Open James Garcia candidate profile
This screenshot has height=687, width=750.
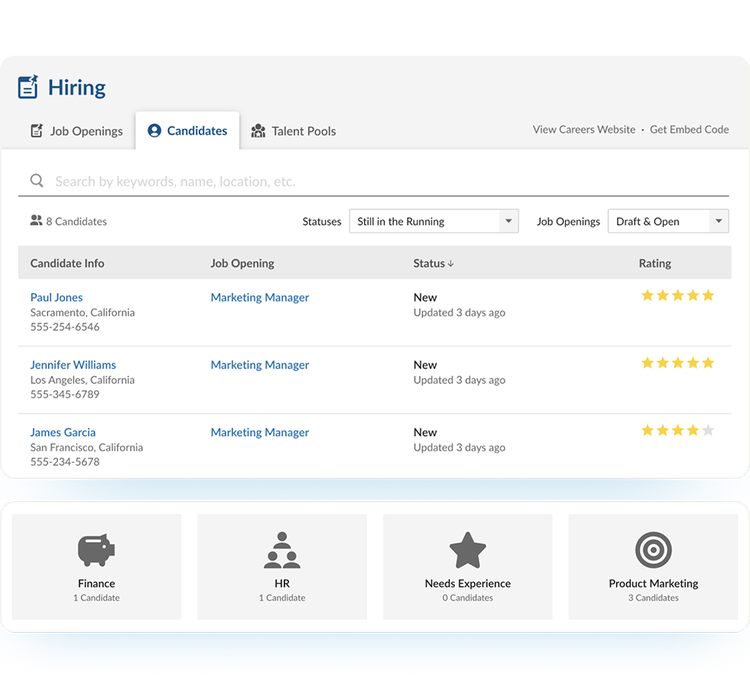[x=63, y=432]
